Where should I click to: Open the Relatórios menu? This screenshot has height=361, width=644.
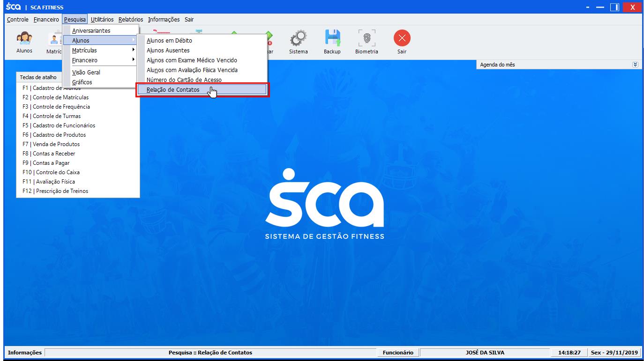131,20
